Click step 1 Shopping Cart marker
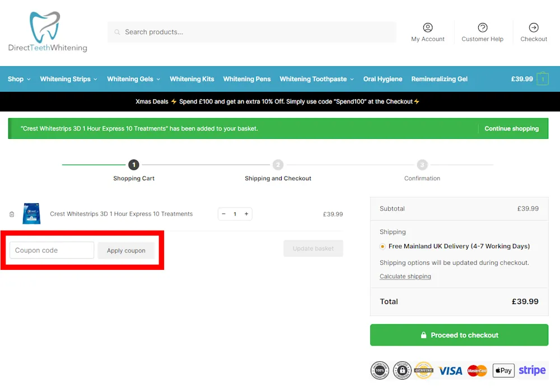This screenshot has height=392, width=560. click(134, 165)
